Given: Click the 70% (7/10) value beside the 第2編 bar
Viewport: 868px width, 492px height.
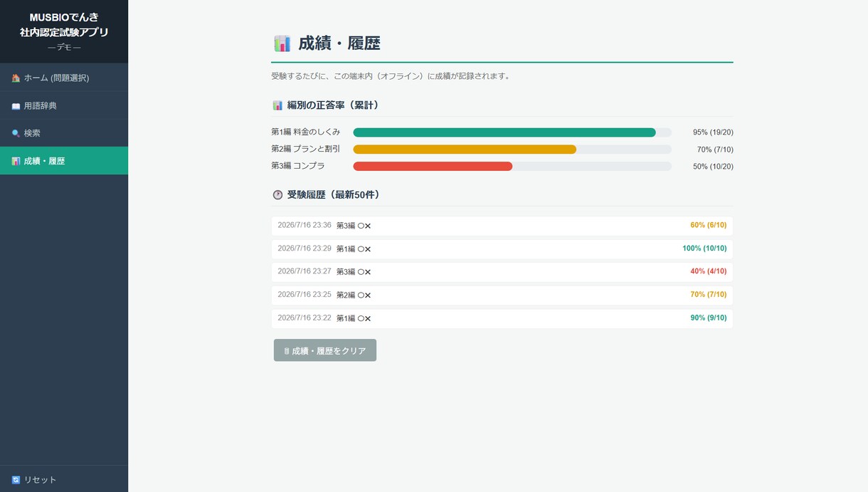Looking at the screenshot, I should 715,150.
